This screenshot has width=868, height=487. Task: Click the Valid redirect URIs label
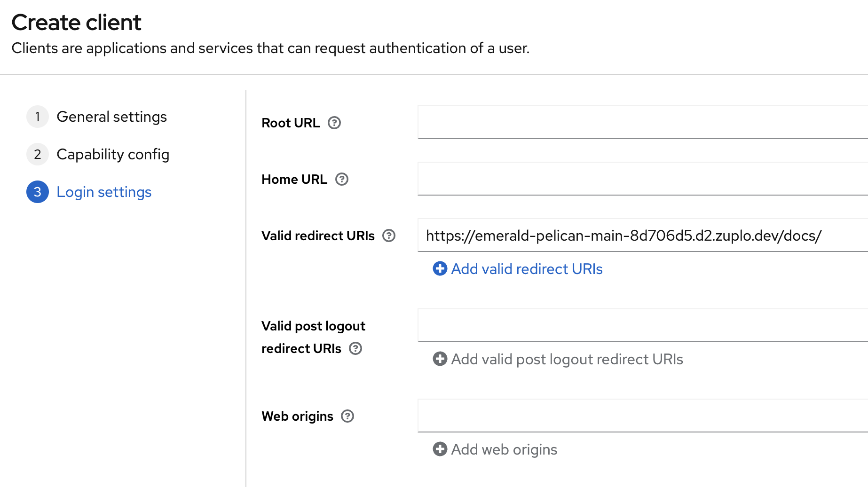[318, 236]
